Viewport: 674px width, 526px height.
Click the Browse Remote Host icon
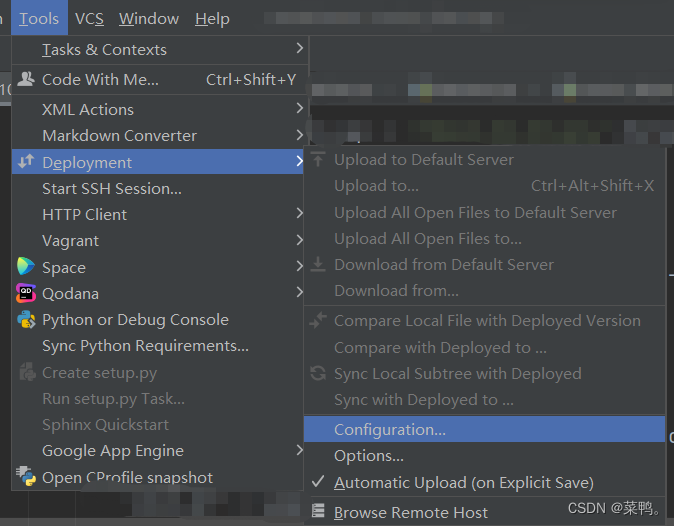coord(318,511)
